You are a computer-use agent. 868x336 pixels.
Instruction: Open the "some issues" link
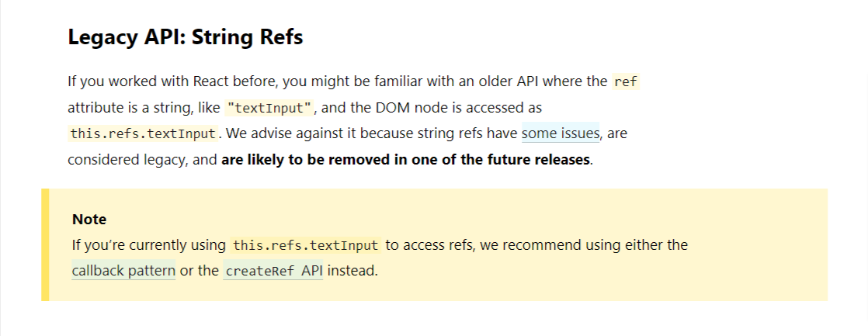pyautogui.click(x=561, y=133)
